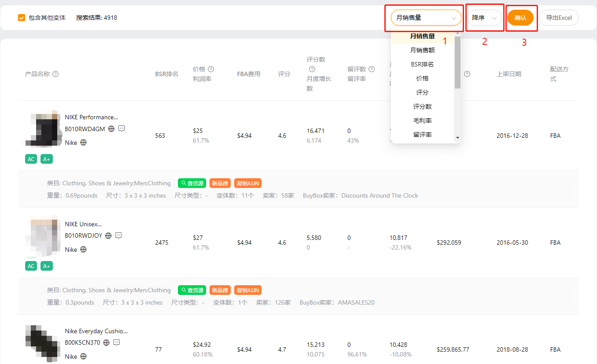Click the sales amount $292,059
The width and height of the screenshot is (597, 364).
449,243
